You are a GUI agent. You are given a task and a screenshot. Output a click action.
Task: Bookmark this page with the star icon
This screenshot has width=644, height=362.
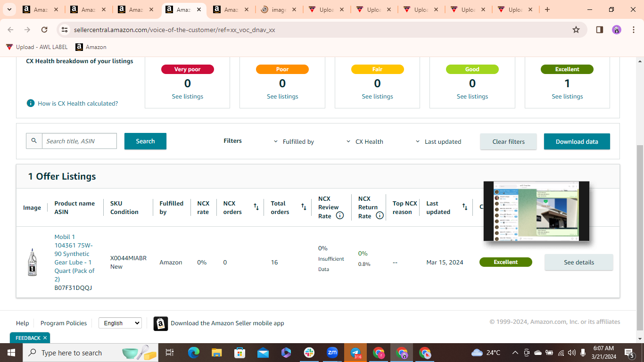click(x=576, y=30)
